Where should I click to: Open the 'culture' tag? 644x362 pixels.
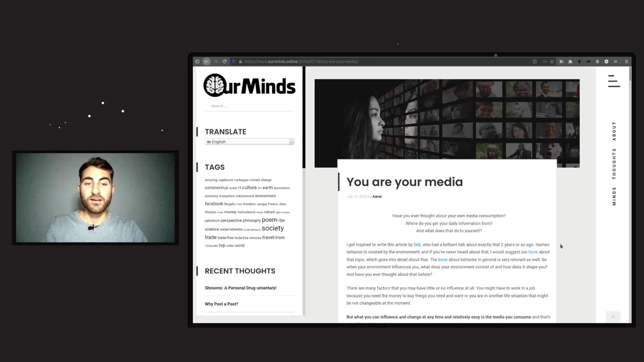(x=250, y=188)
